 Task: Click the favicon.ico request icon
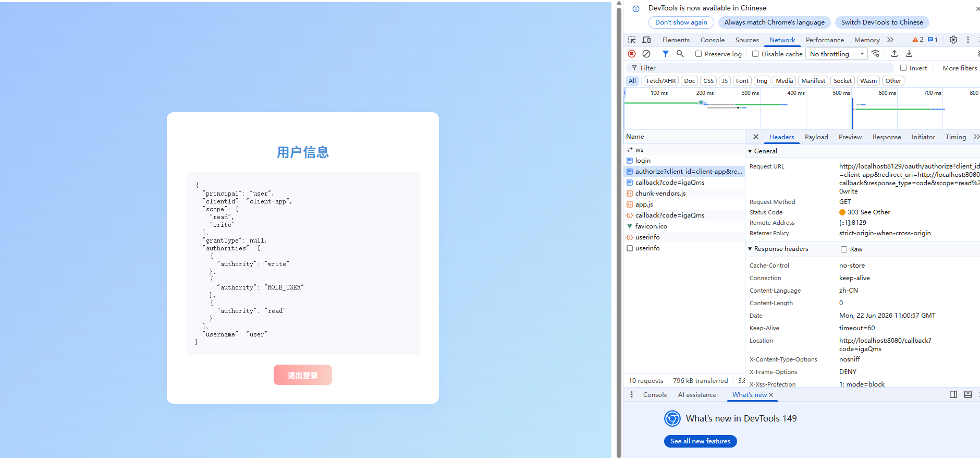630,226
